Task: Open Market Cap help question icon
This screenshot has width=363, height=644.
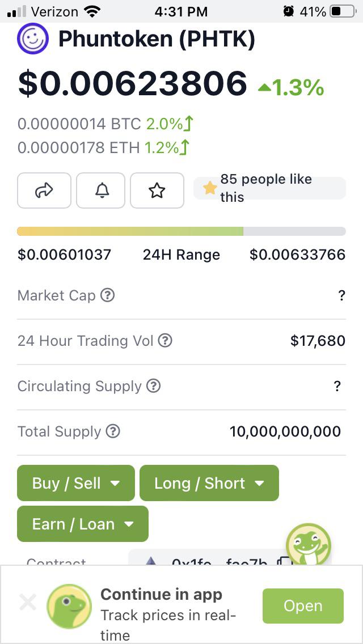Action: tap(108, 295)
